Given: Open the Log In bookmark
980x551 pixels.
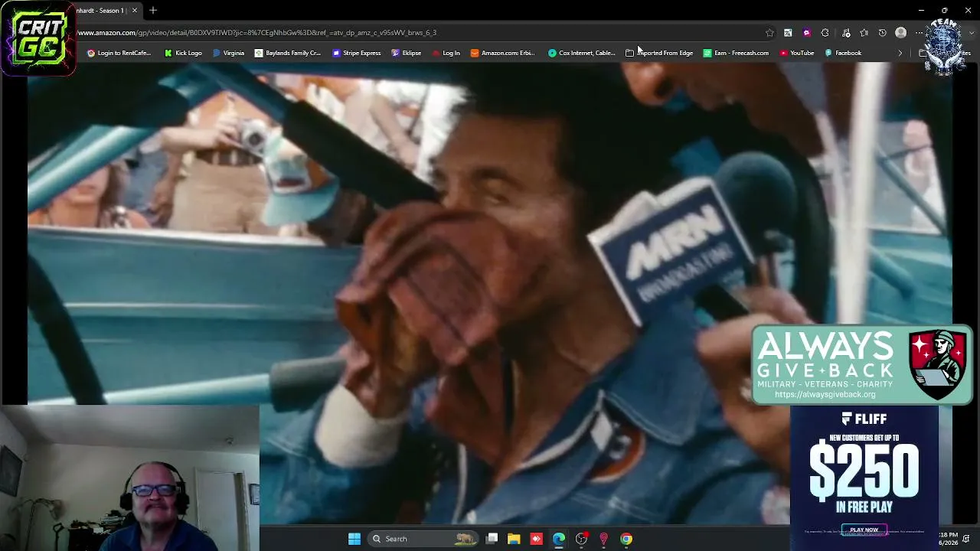Looking at the screenshot, I should tap(446, 53).
